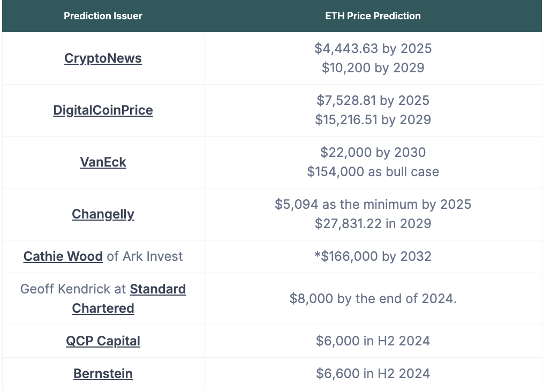Select the $166,000 by 2032 cell
The width and height of the screenshot is (543, 392).
point(373,257)
